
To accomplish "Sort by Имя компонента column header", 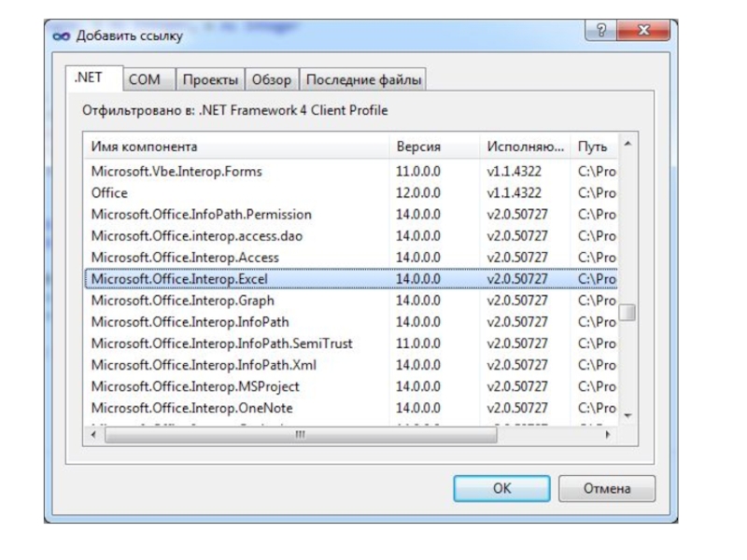I will click(235, 147).
